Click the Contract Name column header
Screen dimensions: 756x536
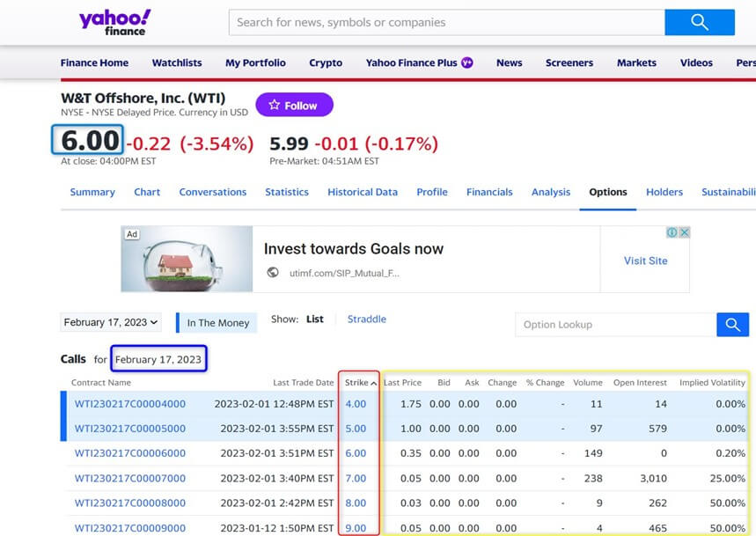[100, 382]
